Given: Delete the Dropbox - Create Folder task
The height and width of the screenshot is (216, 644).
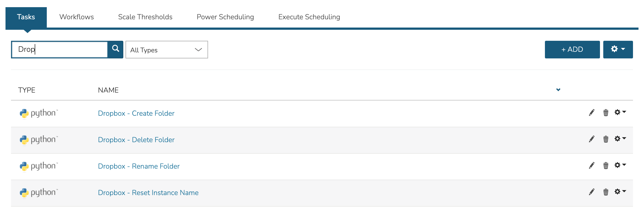Looking at the screenshot, I should click(606, 113).
